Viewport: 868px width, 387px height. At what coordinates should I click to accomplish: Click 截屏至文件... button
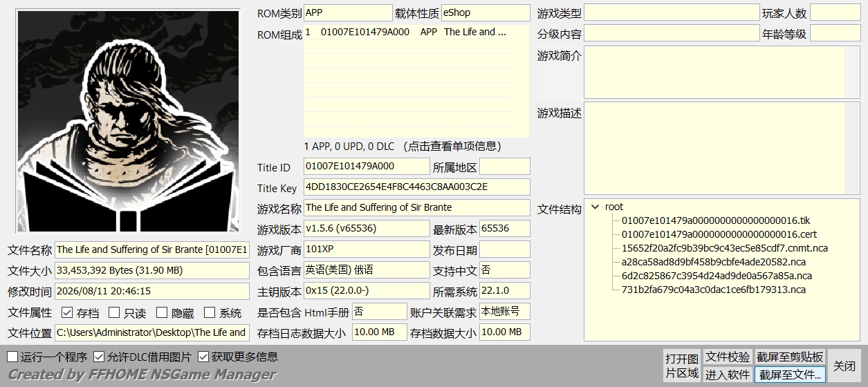coord(790,375)
